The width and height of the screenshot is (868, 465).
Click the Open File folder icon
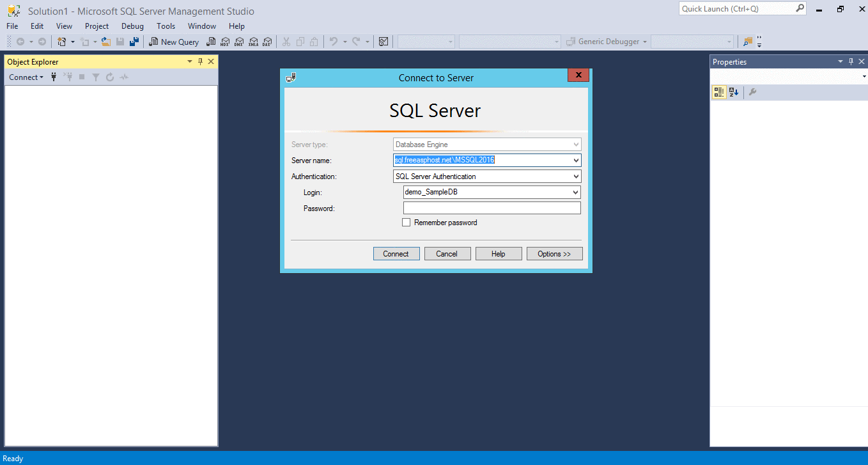pyautogui.click(x=107, y=42)
